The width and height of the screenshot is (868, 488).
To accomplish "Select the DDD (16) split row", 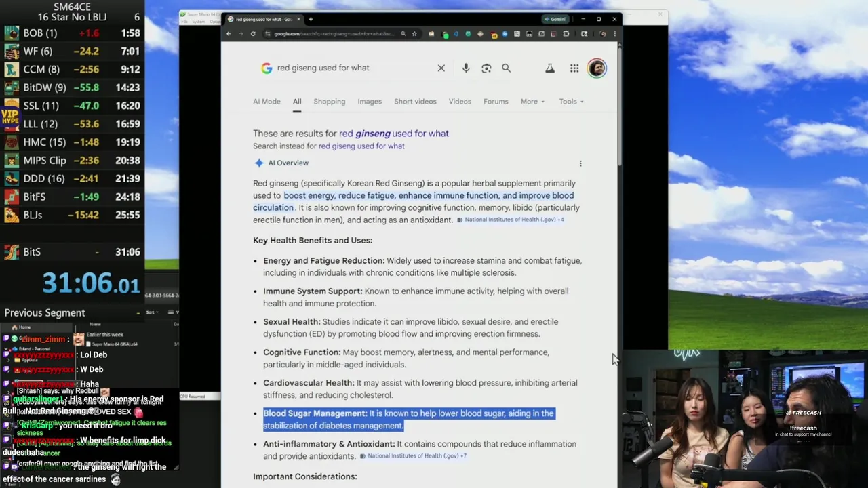I will (72, 179).
